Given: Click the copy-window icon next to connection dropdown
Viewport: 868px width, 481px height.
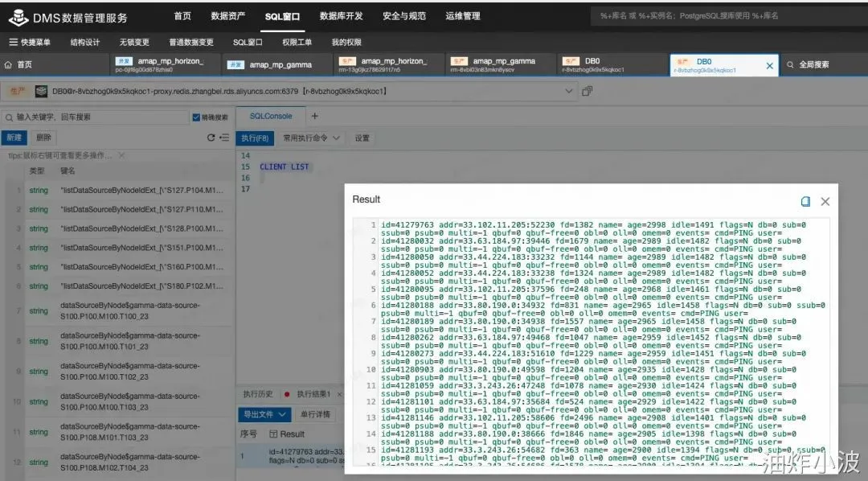Looking at the screenshot, I should 588,91.
